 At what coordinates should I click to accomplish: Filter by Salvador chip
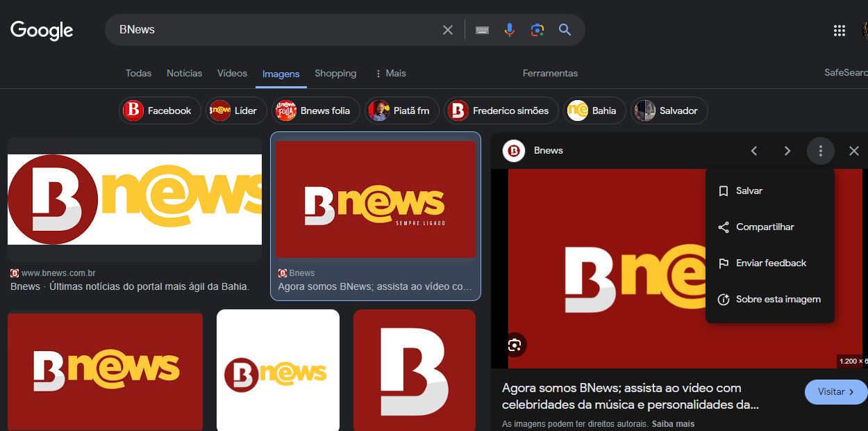[669, 111]
